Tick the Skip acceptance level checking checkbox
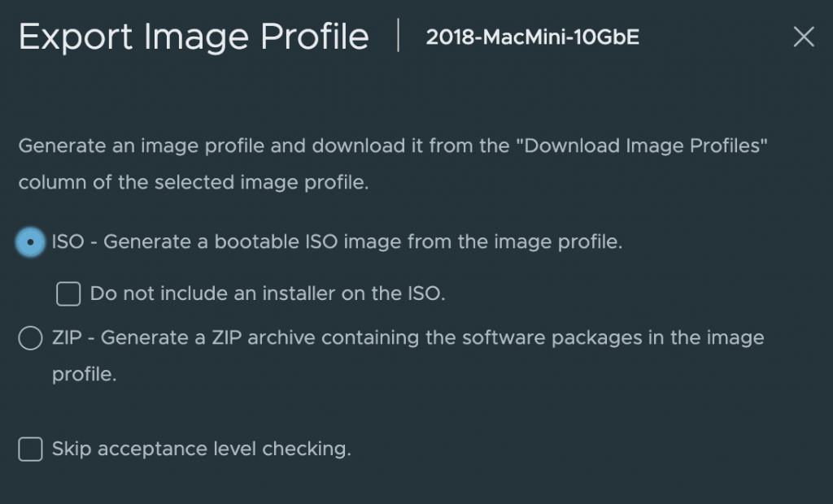The height and width of the screenshot is (504, 833). pyautogui.click(x=30, y=449)
